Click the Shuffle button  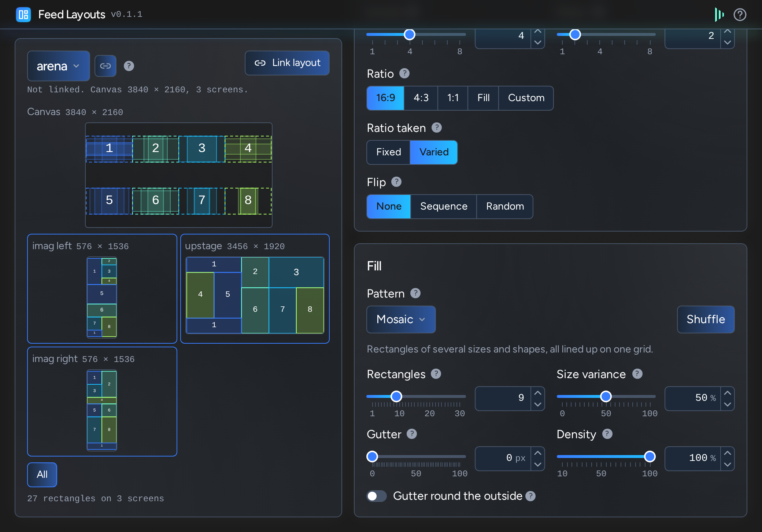point(706,319)
